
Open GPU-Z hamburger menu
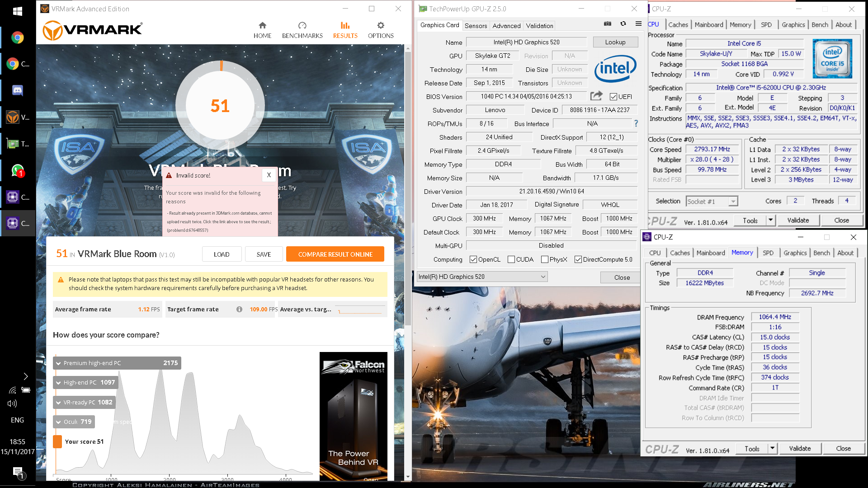(x=638, y=24)
